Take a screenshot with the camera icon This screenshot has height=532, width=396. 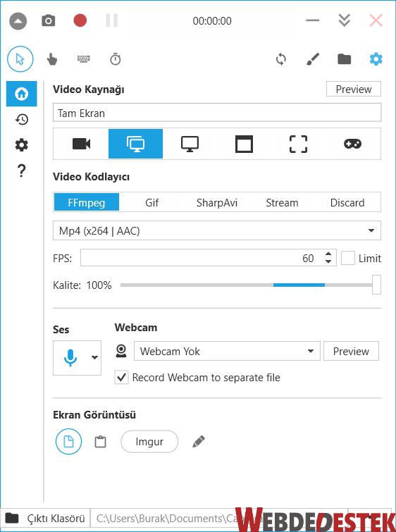(x=48, y=20)
